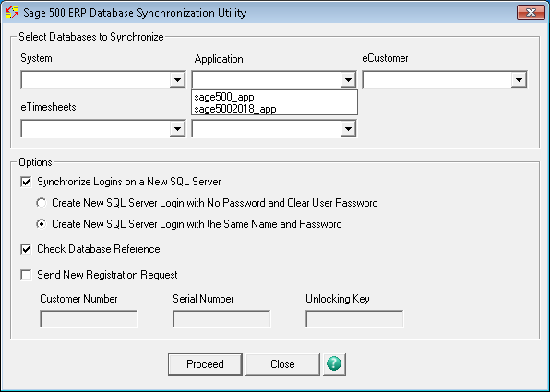The width and height of the screenshot is (550, 392).
Task: Click the Proceed button
Action: pos(205,364)
